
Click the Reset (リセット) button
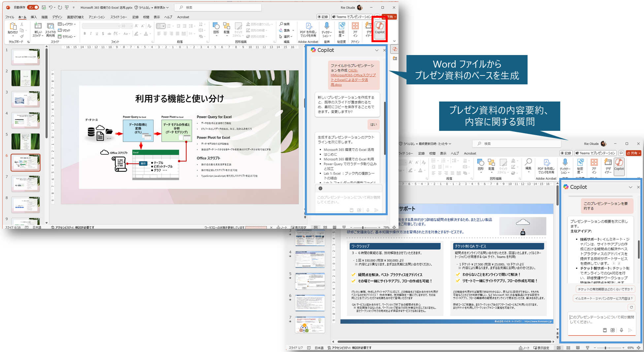[x=64, y=30]
